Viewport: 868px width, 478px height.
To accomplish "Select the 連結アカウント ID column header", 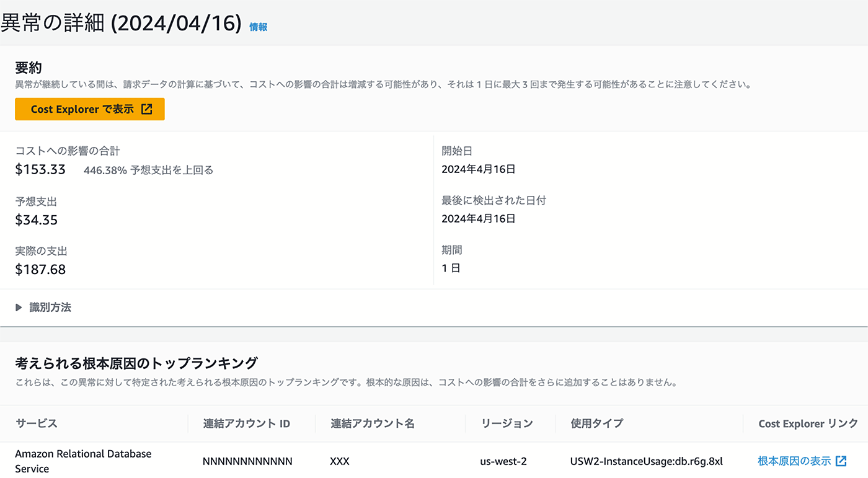I will [247, 423].
